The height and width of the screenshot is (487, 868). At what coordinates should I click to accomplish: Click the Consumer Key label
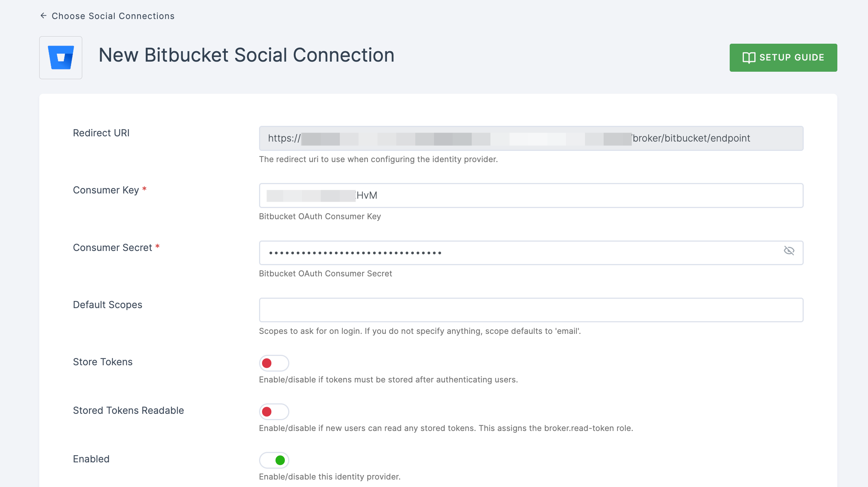tap(106, 190)
